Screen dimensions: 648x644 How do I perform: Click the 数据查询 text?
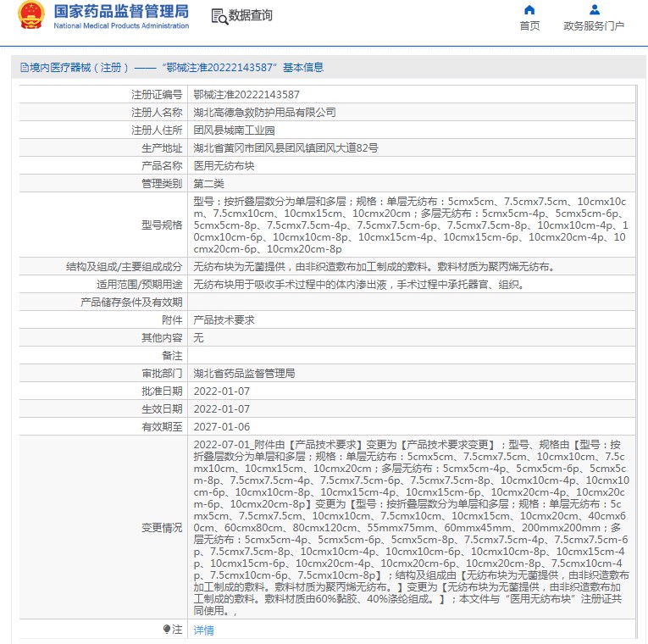(x=251, y=15)
